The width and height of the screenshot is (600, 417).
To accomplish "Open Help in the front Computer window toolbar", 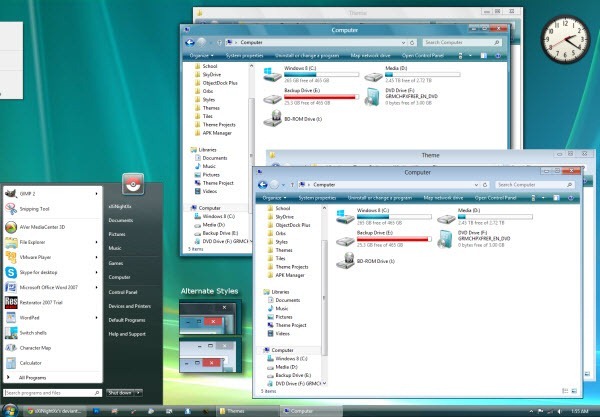I will pos(571,198).
